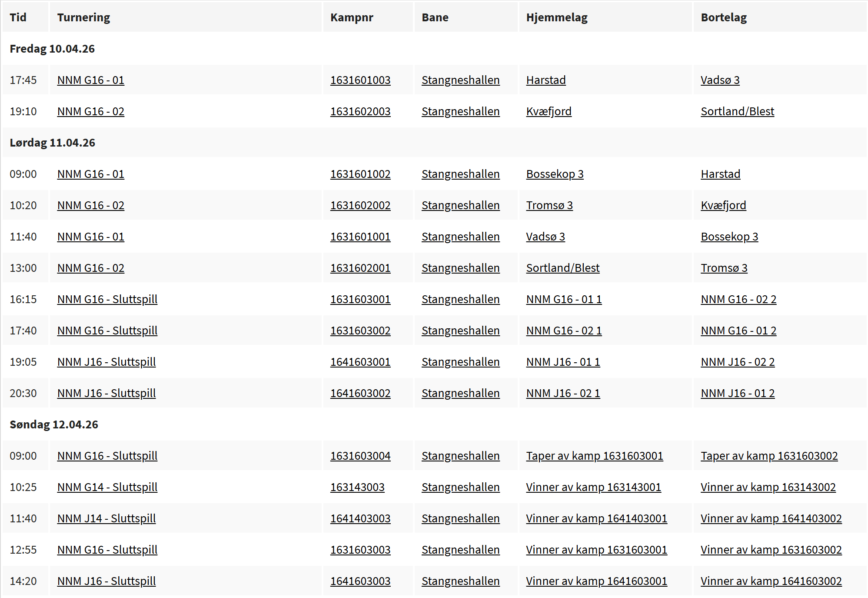Select match number 163143003

(357, 487)
